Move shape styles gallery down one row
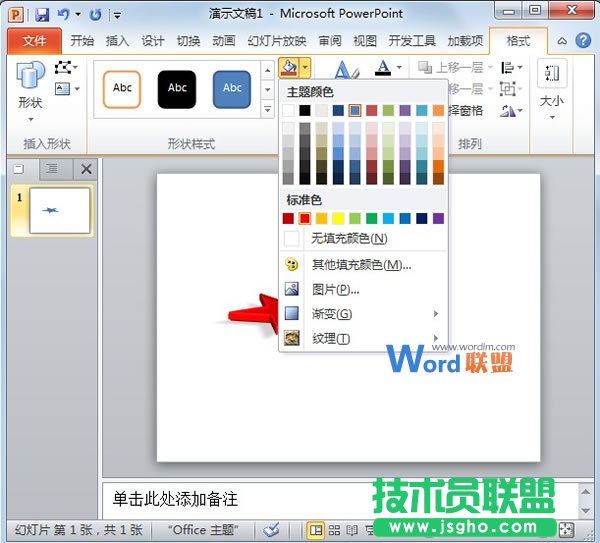600x543 pixels. (x=267, y=90)
